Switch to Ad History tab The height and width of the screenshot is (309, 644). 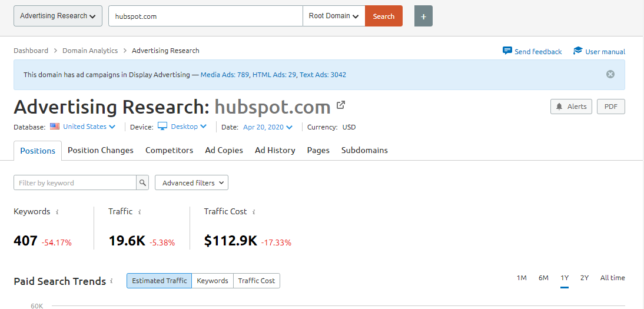click(275, 151)
